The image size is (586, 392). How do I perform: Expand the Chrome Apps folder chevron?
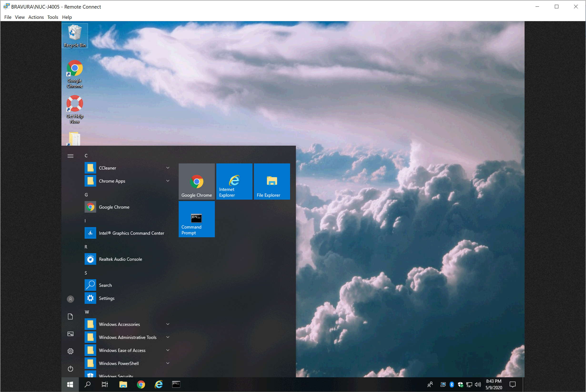tap(168, 181)
